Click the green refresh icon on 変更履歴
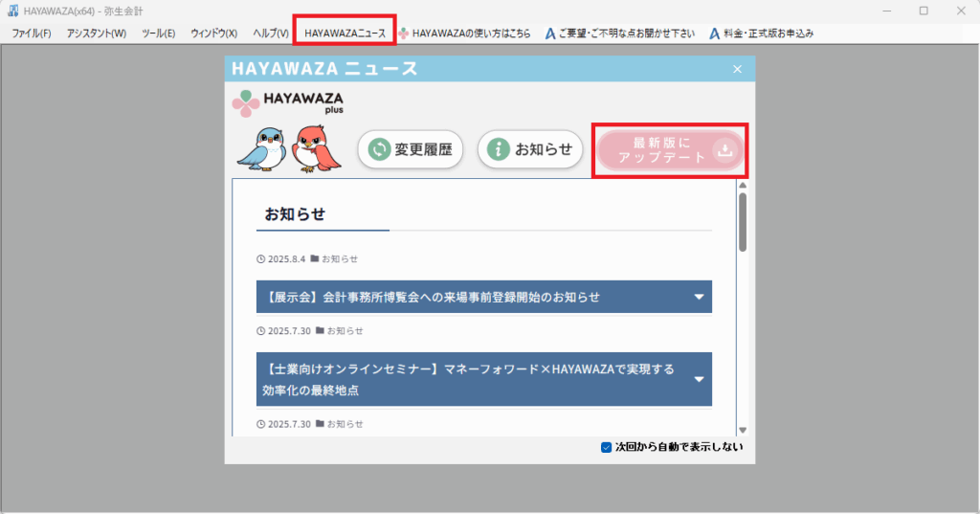980x514 pixels. pyautogui.click(x=379, y=149)
